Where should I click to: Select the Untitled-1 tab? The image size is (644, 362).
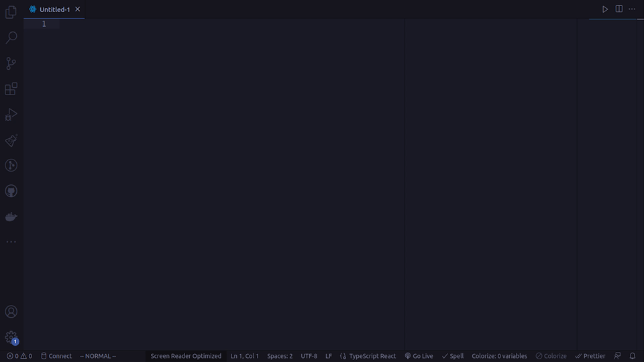pos(54,9)
